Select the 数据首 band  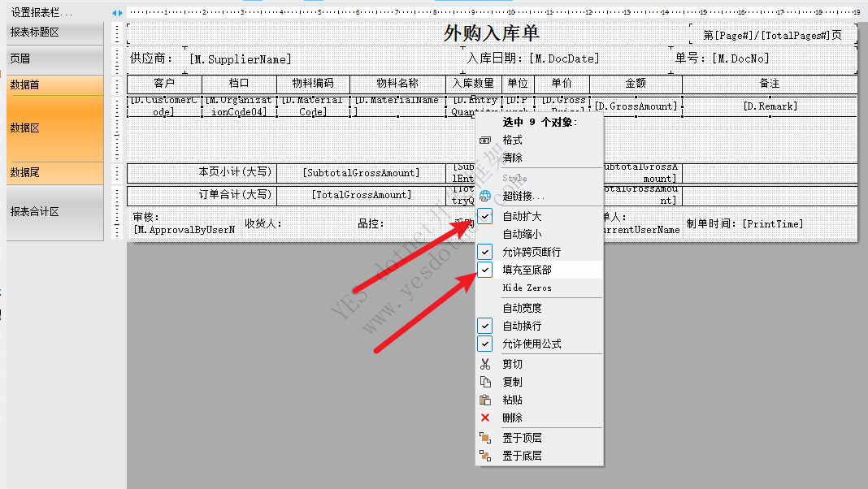point(54,84)
